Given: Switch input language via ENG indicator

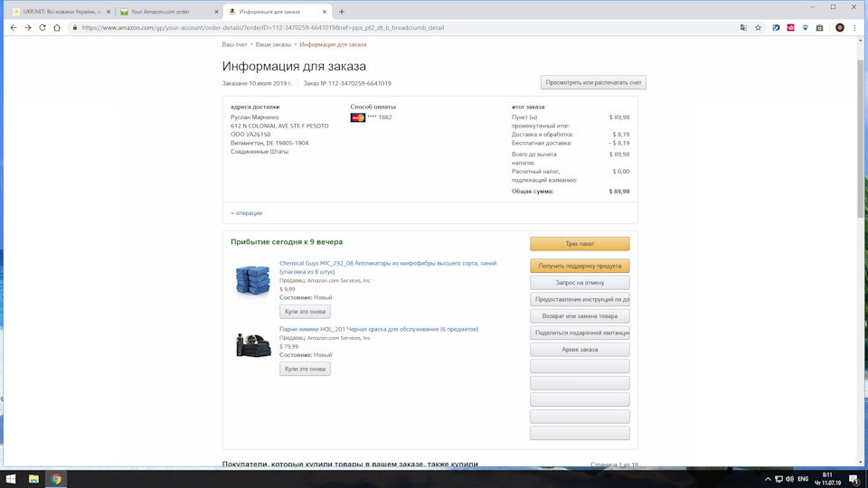Looking at the screenshot, I should click(803, 479).
